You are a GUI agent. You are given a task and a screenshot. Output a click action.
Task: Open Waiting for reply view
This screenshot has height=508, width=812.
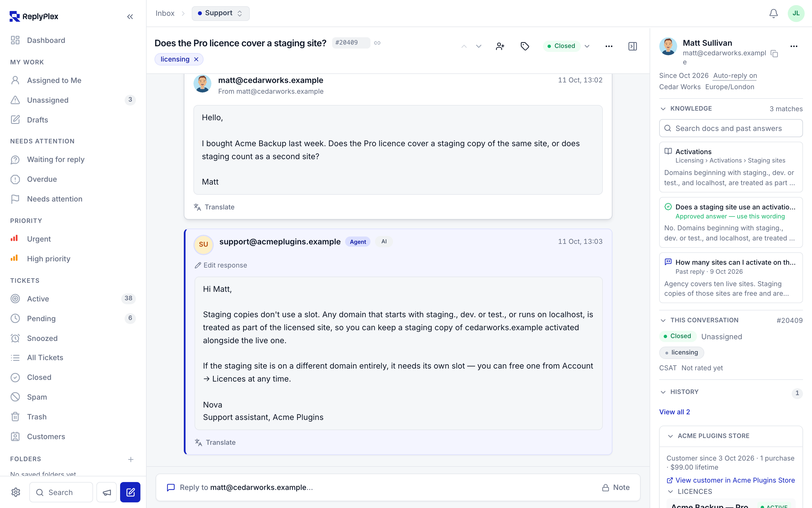[73, 159]
